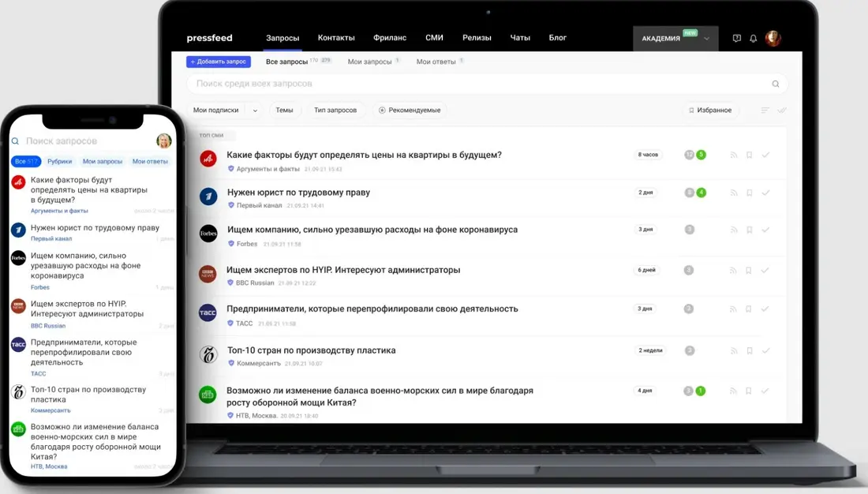Open Ищем экспертов по HYIP request
Image resolution: width=868 pixels, height=494 pixels.
tap(343, 270)
